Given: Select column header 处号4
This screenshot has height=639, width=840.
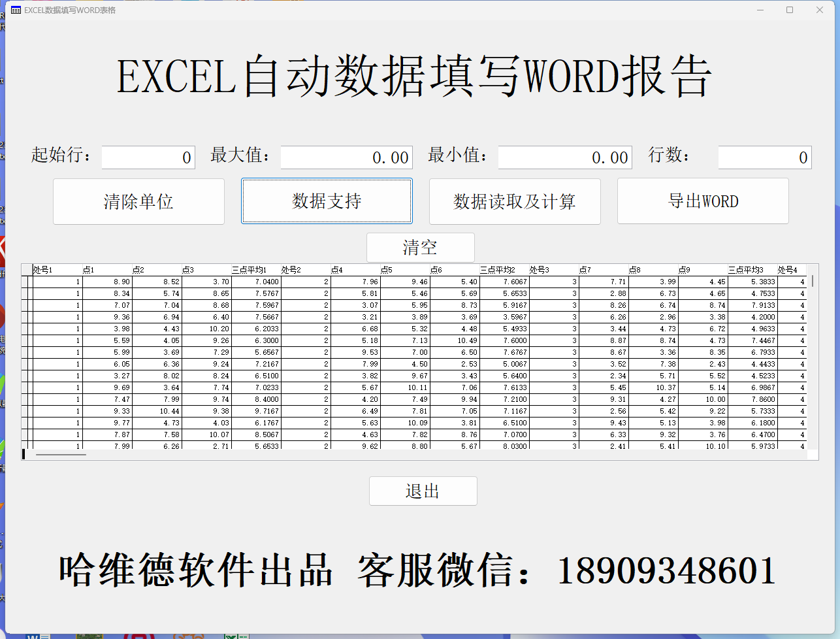Looking at the screenshot, I should tap(792, 270).
